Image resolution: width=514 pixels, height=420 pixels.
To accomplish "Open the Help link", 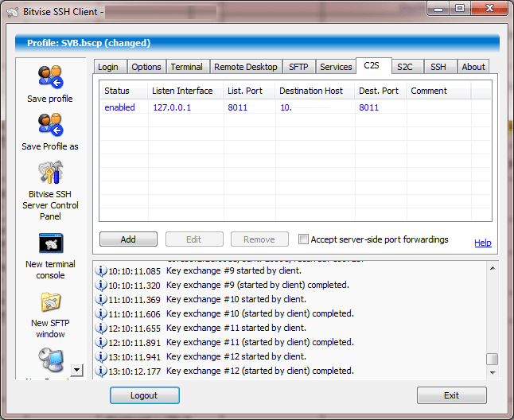I will 482,243.
